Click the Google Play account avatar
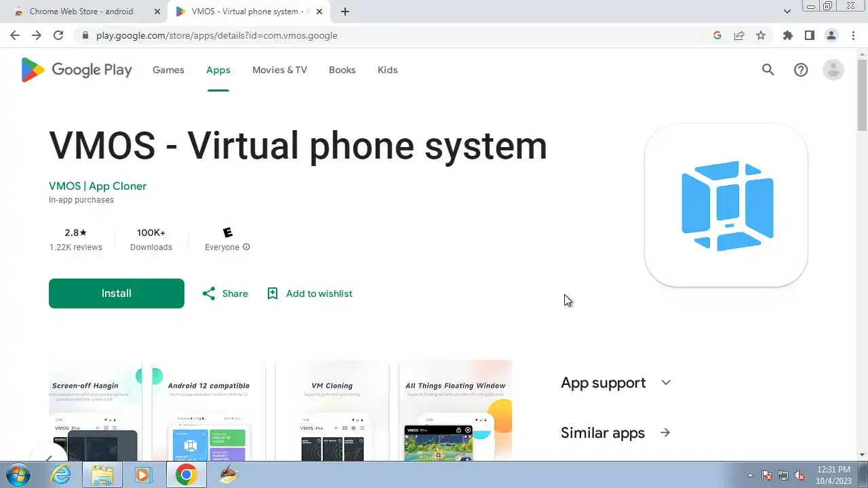 click(833, 70)
